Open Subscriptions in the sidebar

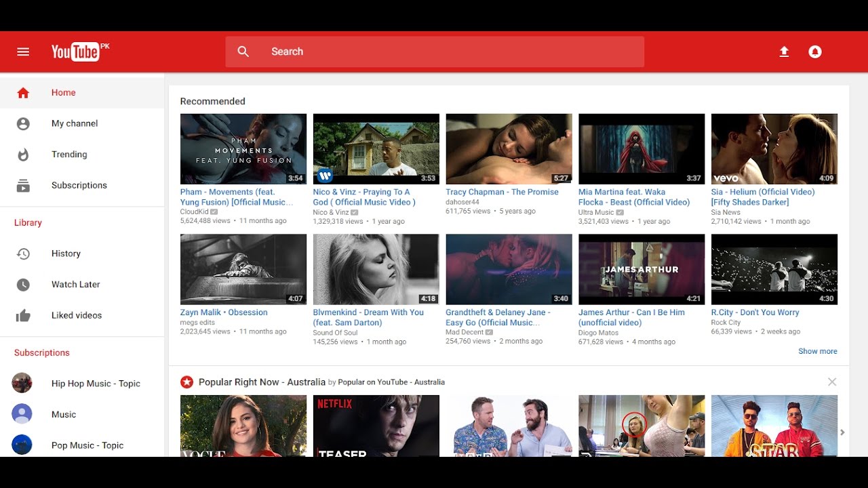(79, 185)
